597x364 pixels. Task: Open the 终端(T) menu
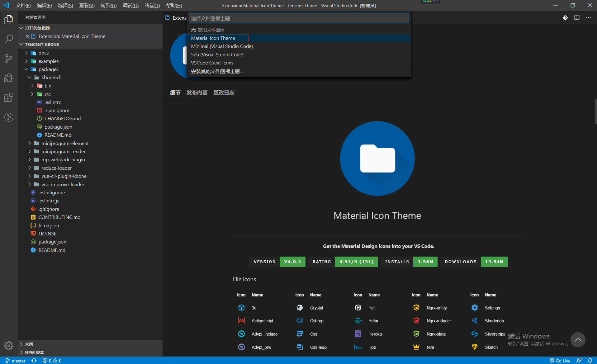152,5
